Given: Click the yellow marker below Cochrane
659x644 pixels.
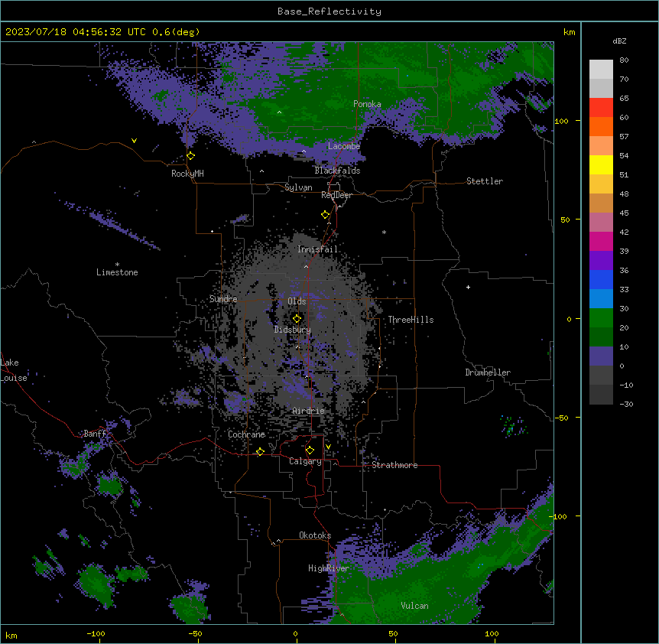Looking at the screenshot, I should click(x=261, y=451).
